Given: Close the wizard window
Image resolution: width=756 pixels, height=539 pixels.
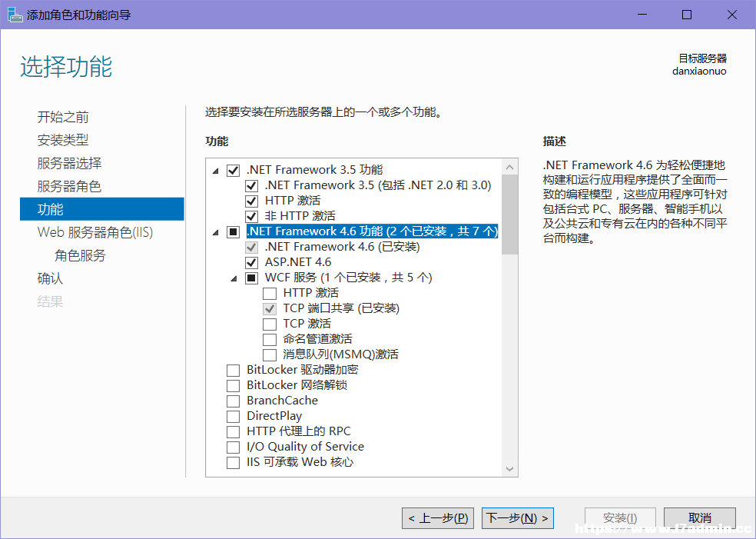Looking at the screenshot, I should [x=732, y=15].
